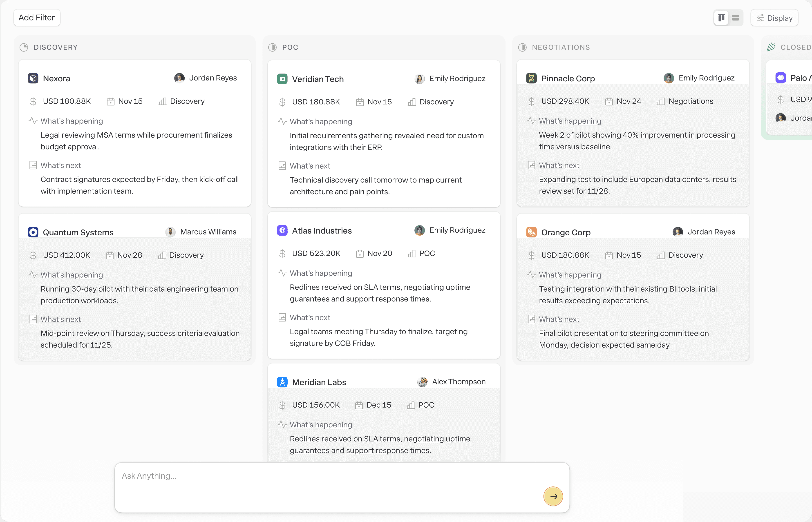
Task: Click the Pinnacle Corp logo icon
Action: (531, 78)
